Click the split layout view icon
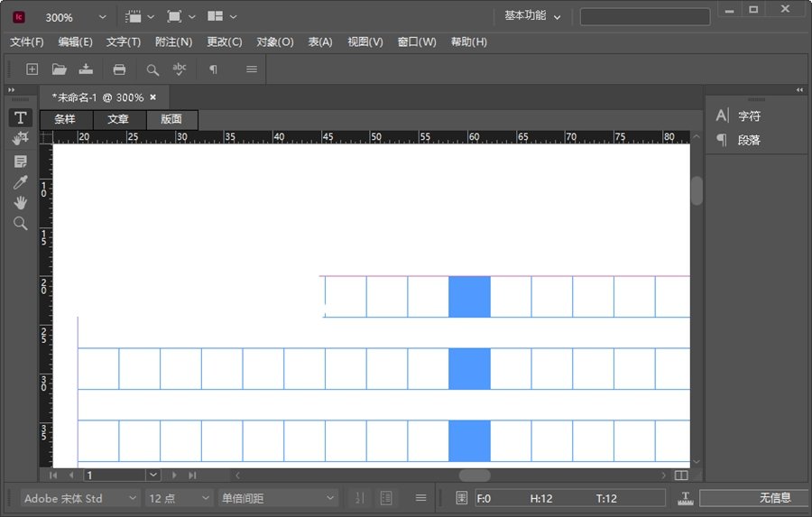Image resolution: width=812 pixels, height=517 pixels. click(x=681, y=475)
